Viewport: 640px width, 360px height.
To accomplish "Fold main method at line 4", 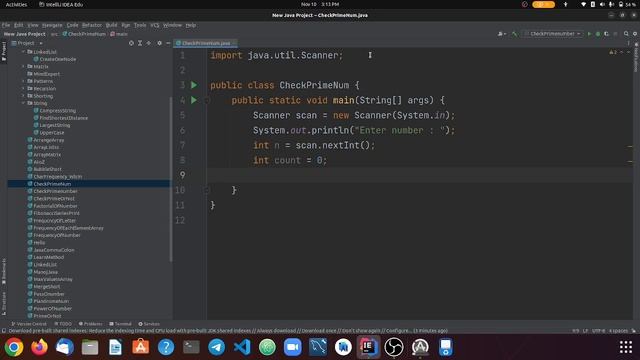I will point(207,100).
